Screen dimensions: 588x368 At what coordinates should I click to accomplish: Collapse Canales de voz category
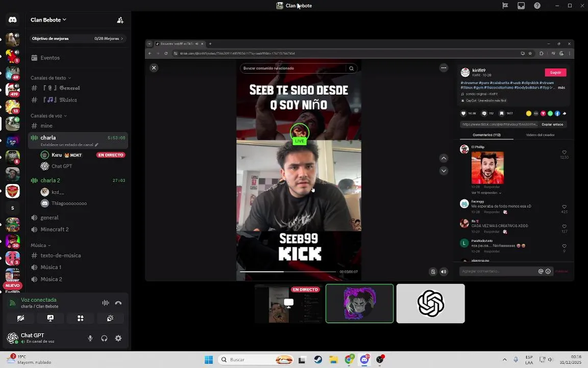(48, 116)
